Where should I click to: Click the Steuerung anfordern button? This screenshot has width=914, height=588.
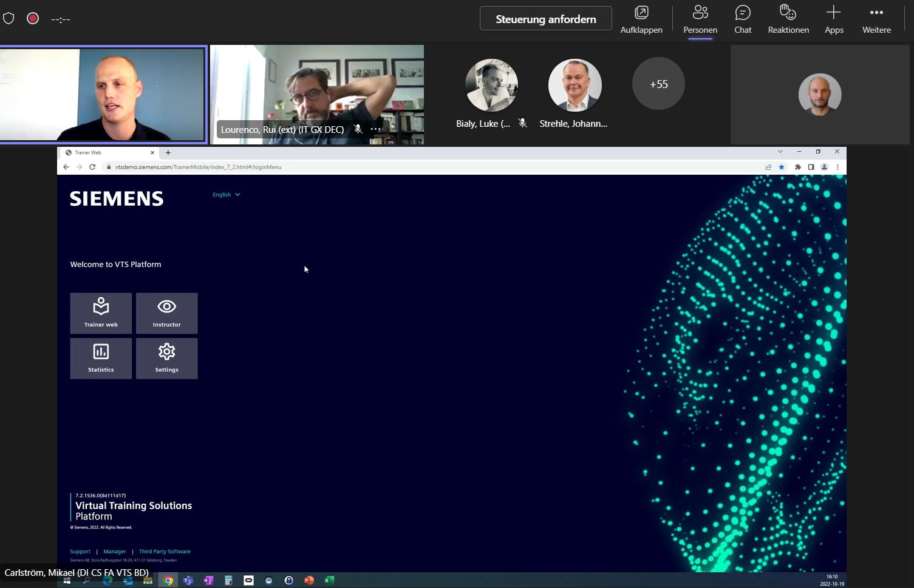(x=545, y=19)
